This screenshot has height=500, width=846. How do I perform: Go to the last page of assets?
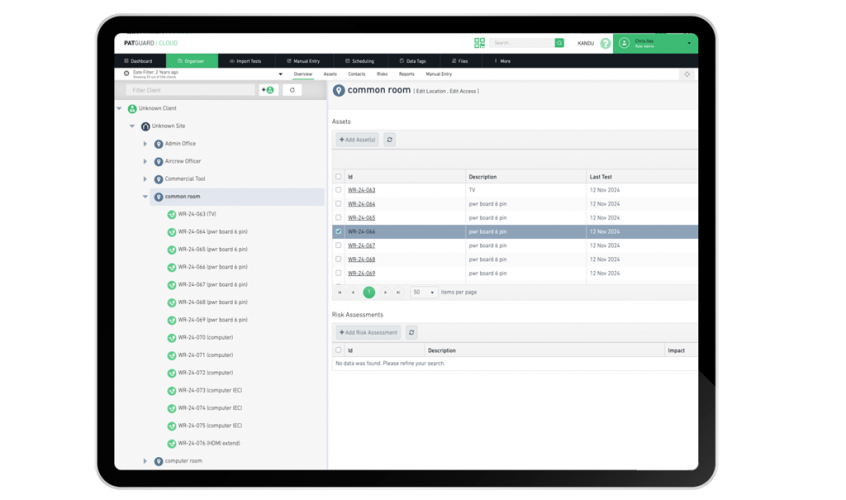click(x=398, y=292)
